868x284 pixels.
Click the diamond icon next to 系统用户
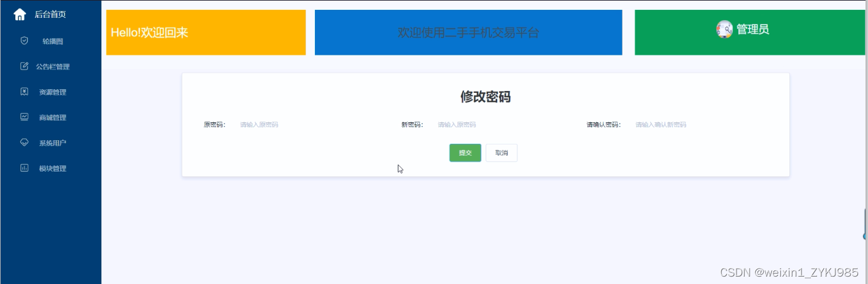tap(25, 142)
